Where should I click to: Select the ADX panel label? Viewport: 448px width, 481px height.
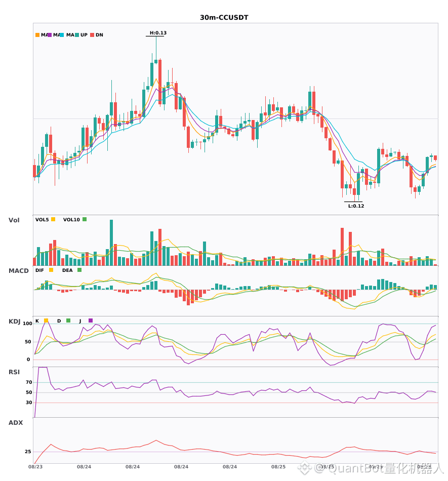tap(16, 423)
